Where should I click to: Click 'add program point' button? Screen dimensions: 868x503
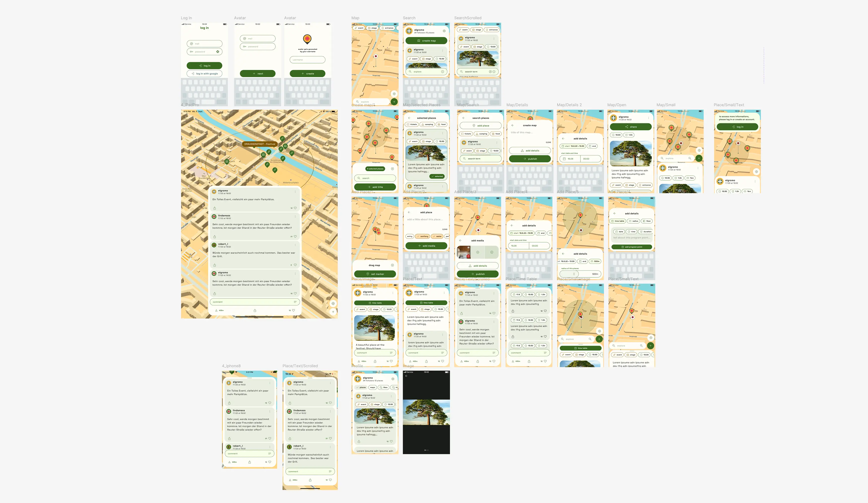click(x=632, y=247)
